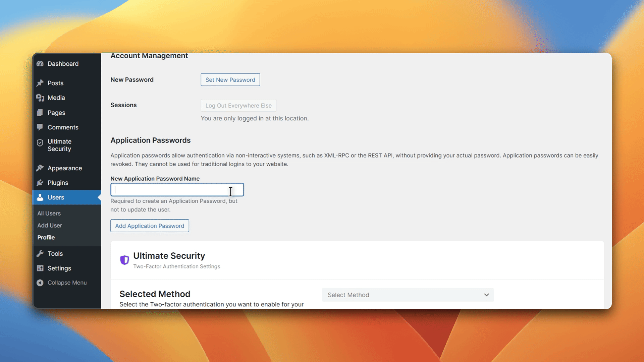Open the Dashboard via its gauge icon
The image size is (644, 362).
point(40,64)
